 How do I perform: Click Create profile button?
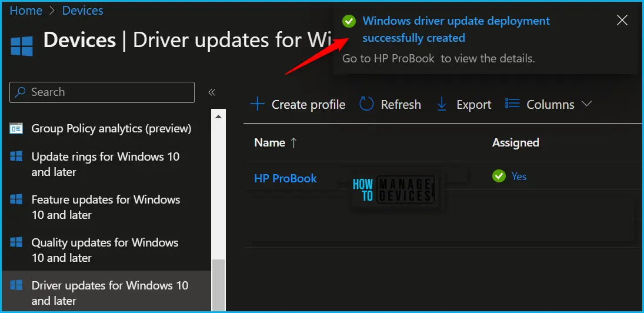(x=298, y=104)
